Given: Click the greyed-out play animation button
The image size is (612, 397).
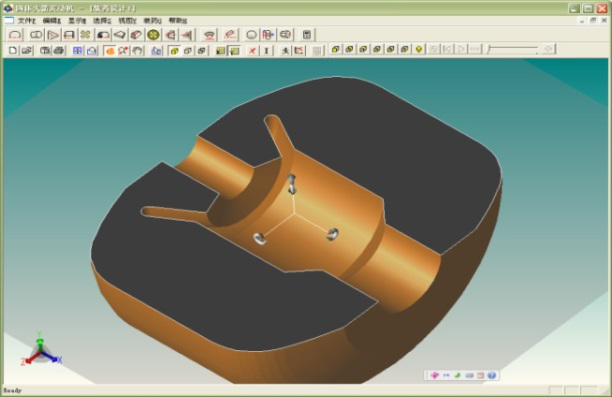Looking at the screenshot, I should 461,49.
